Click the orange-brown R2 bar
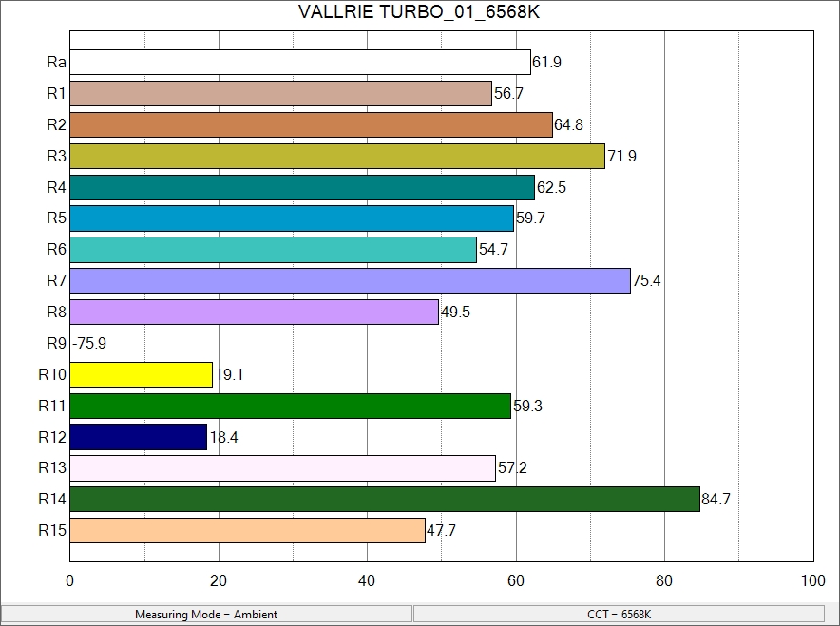 [x=311, y=125]
